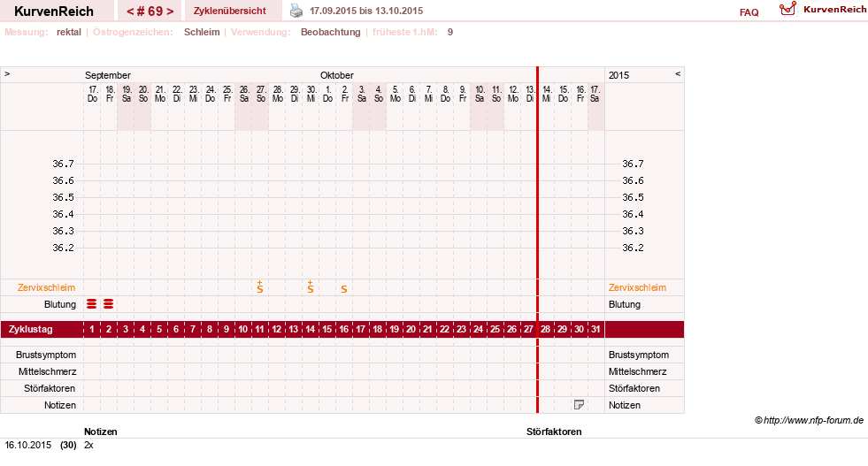The height and width of the screenshot is (466, 868).
Task: Click right temperature label 36.2
Action: [633, 248]
